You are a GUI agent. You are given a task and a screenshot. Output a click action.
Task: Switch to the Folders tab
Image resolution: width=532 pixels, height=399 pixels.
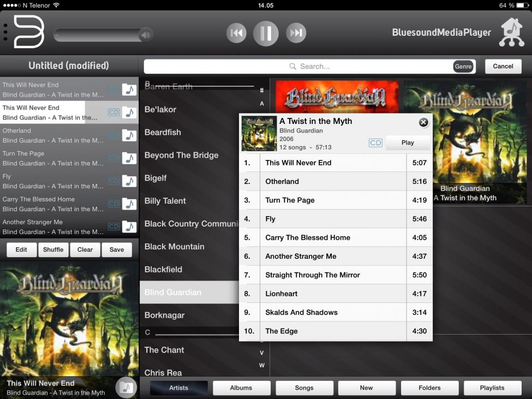(x=429, y=388)
